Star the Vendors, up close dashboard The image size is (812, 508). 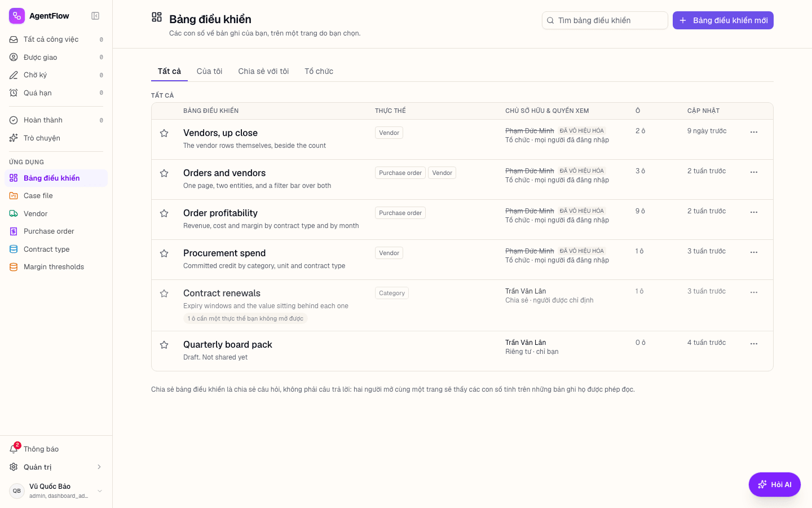click(164, 133)
